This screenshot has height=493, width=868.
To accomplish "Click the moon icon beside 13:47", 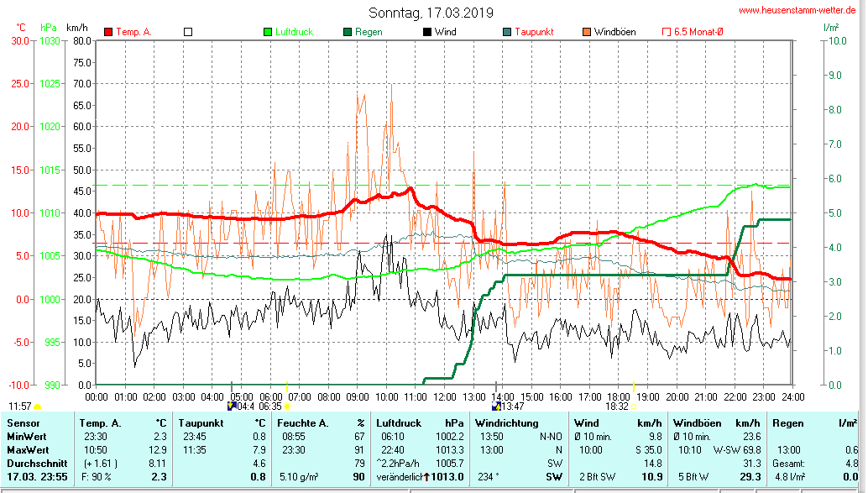I will click(496, 406).
